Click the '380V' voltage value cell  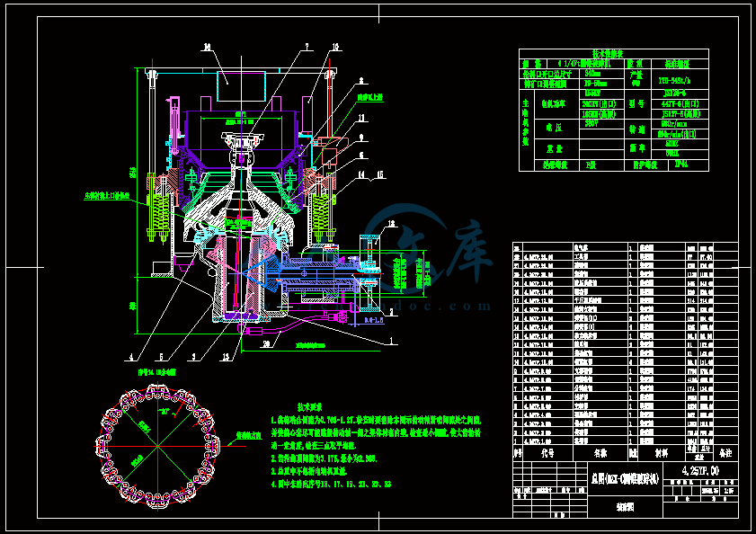tap(601, 124)
